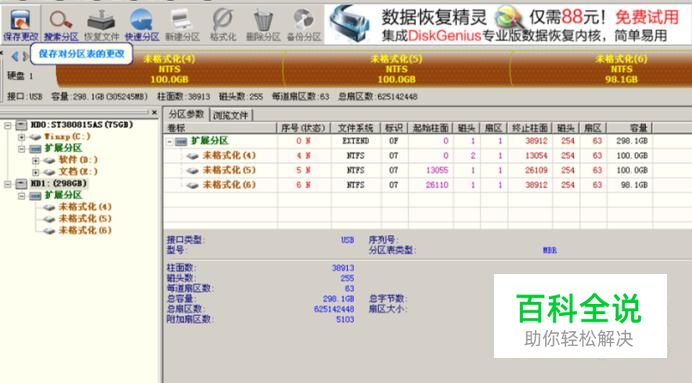The image size is (692, 383).
Task: Click the 文件系统 column header
Action: [x=356, y=128]
